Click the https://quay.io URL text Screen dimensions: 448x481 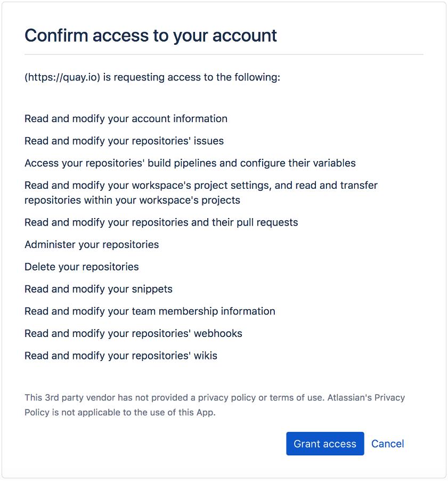point(63,77)
